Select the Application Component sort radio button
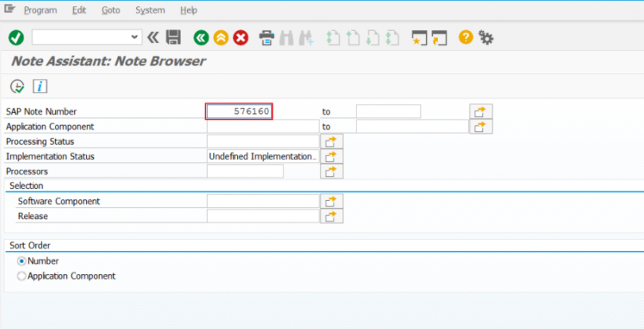The height and width of the screenshot is (329, 644). 21,276
